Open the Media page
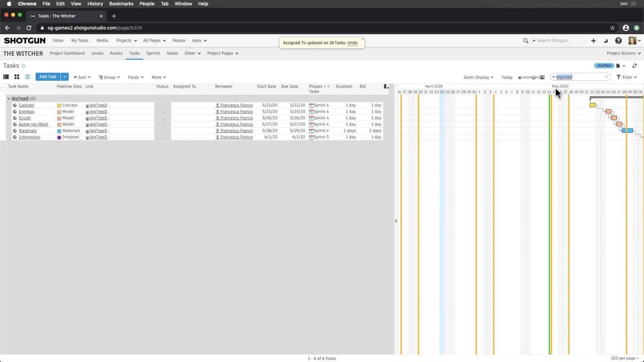 (102, 41)
